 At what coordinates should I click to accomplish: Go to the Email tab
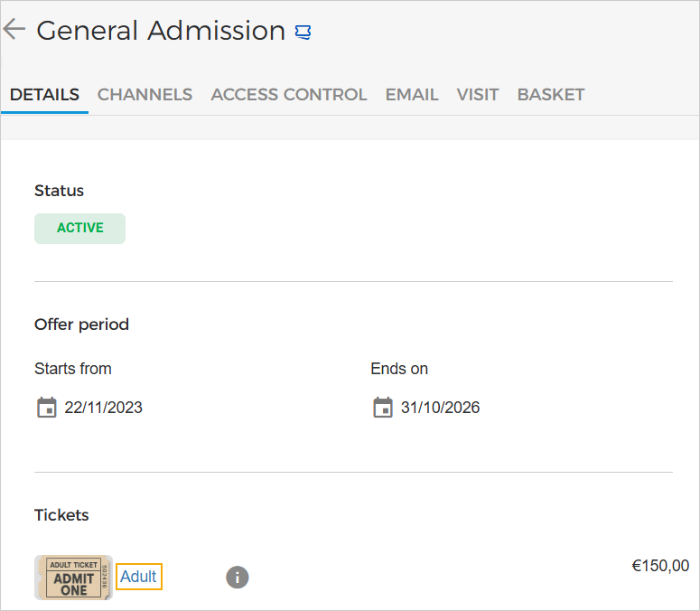(x=412, y=94)
